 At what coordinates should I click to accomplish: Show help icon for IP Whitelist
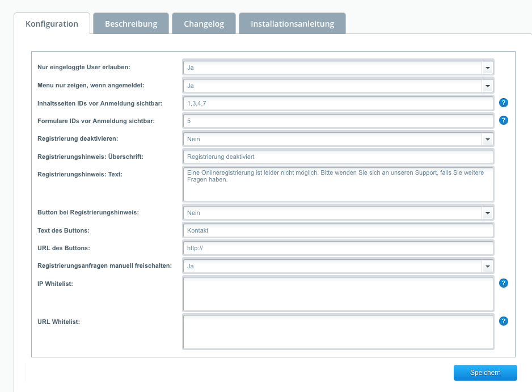click(x=504, y=283)
